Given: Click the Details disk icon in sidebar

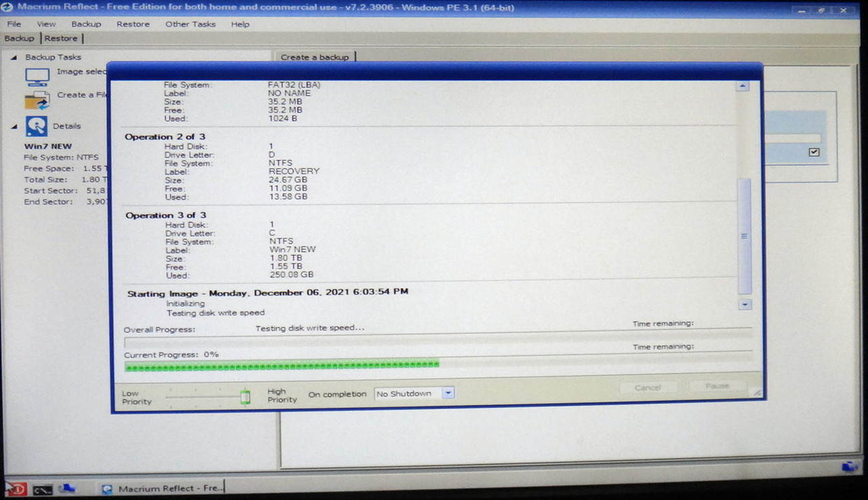Looking at the screenshot, I should click(x=37, y=127).
